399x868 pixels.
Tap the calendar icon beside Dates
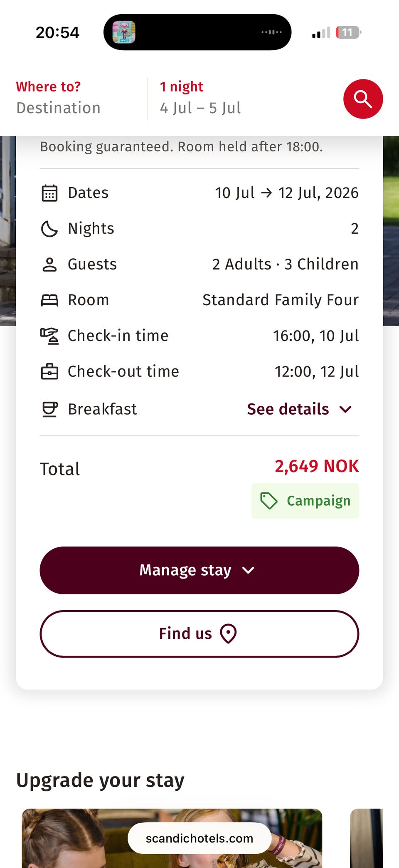[49, 193]
